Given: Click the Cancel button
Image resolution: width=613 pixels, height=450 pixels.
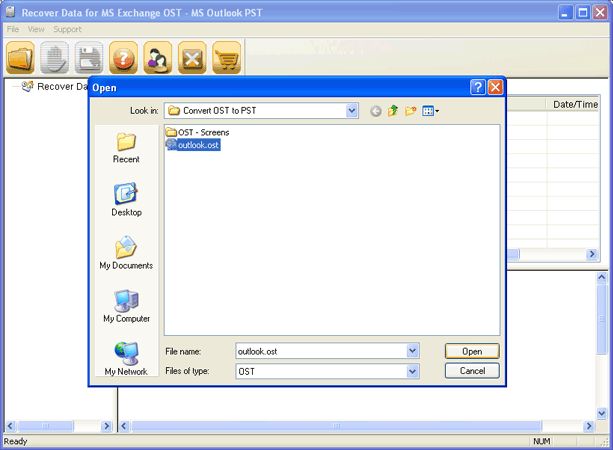Looking at the screenshot, I should coord(472,371).
